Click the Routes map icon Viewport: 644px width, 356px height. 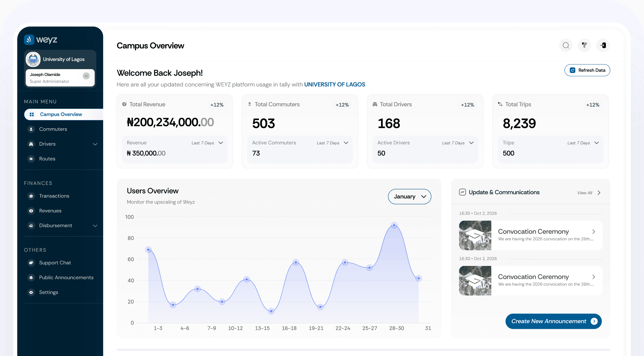pyautogui.click(x=31, y=159)
